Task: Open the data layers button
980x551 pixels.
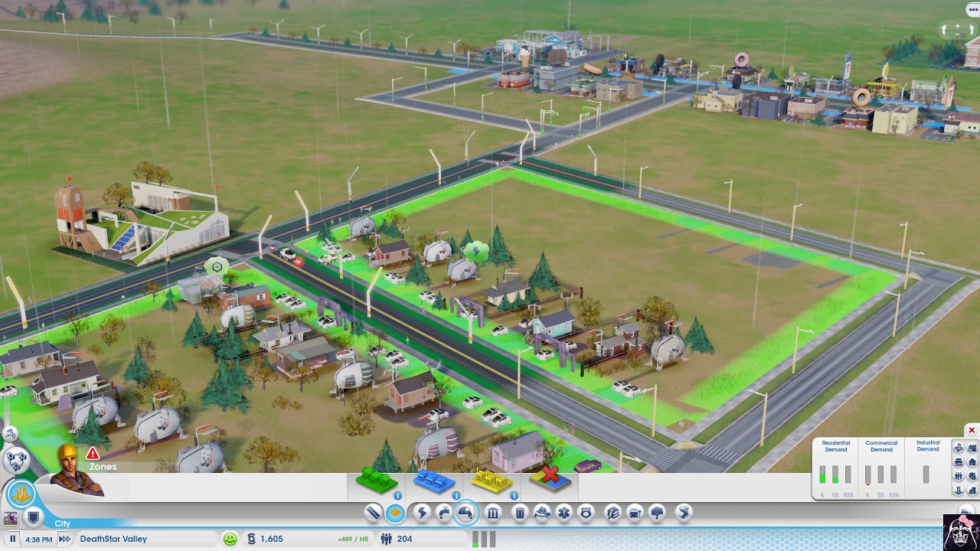Action: 966,511
